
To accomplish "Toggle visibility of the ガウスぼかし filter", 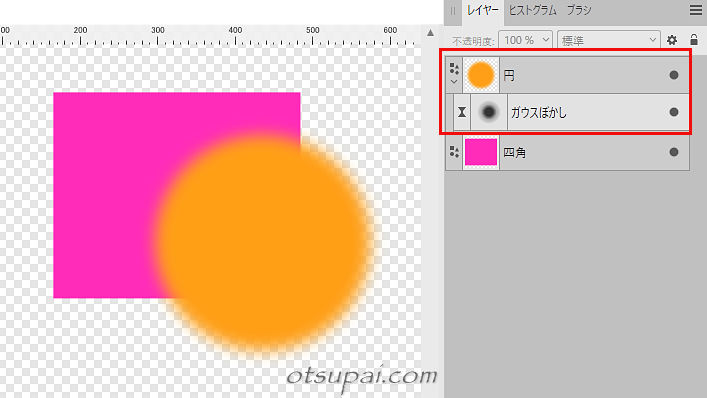I will coord(674,112).
